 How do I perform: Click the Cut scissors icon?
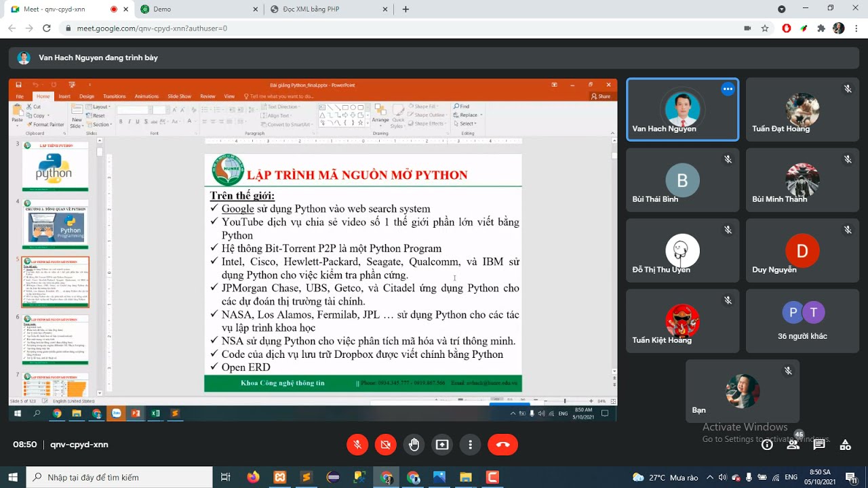[x=29, y=107]
